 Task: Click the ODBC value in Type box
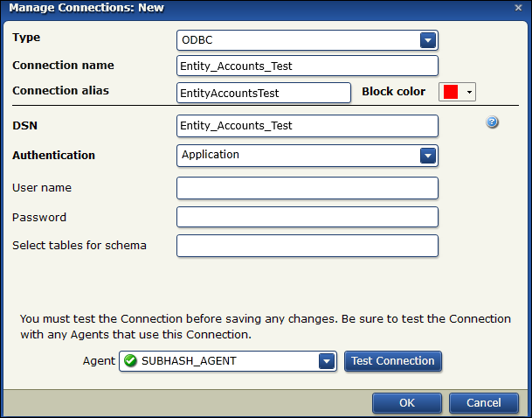point(196,40)
